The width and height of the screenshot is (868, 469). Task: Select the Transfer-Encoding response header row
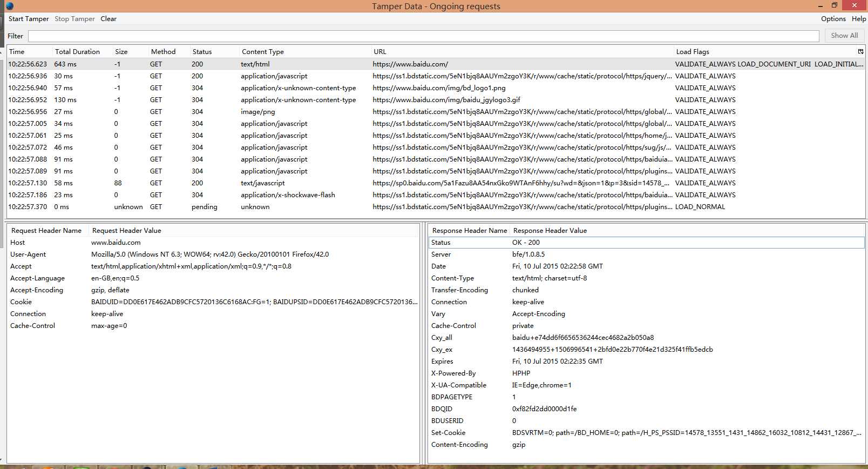[x=647, y=290]
